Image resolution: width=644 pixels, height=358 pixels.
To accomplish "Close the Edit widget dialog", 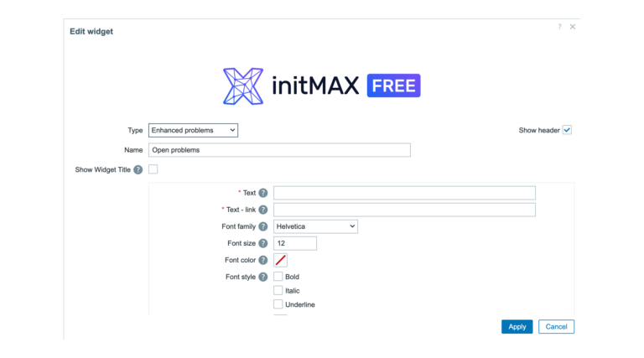I will pyautogui.click(x=573, y=27).
